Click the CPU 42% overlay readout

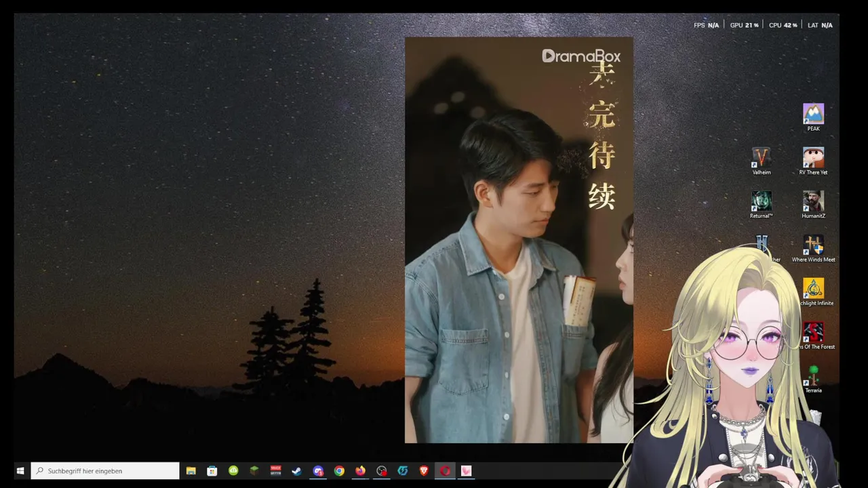(783, 25)
